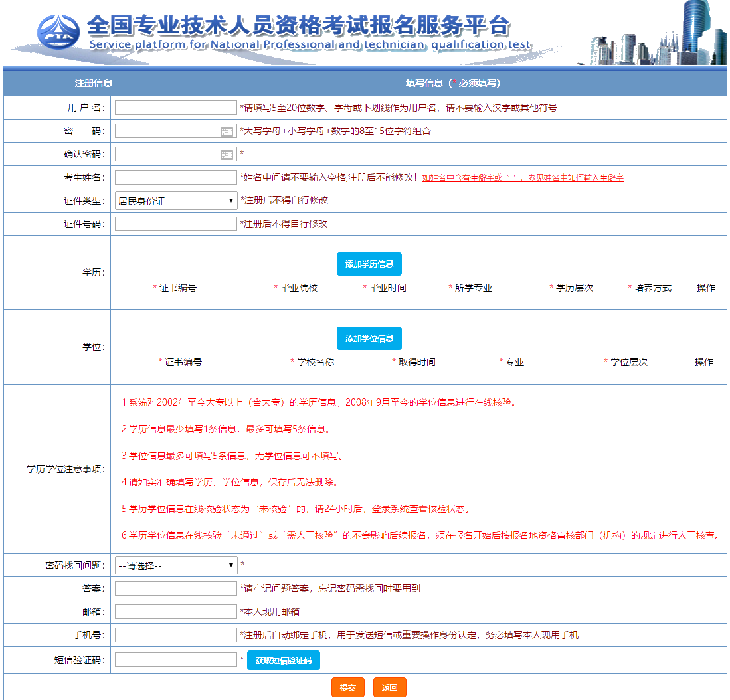730x700 pixels.
Task: Submit the form with 提交 button
Action: (x=348, y=688)
